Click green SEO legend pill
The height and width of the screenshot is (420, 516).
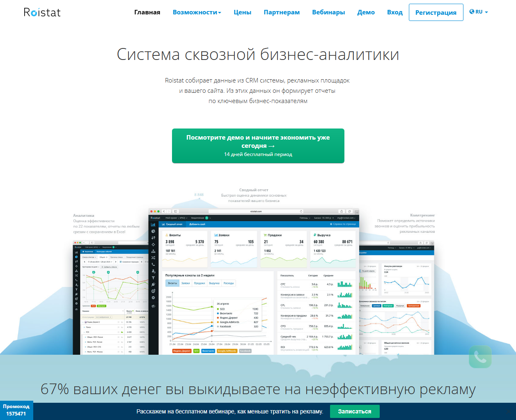point(196,351)
